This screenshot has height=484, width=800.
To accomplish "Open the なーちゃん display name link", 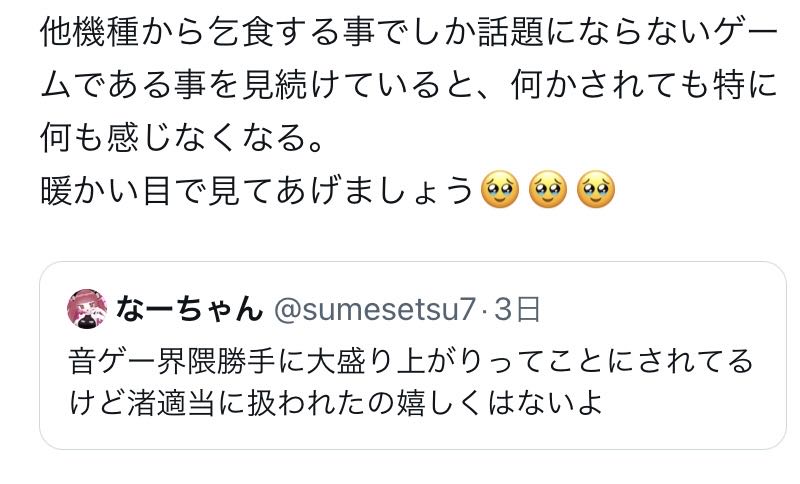I will click(189, 309).
